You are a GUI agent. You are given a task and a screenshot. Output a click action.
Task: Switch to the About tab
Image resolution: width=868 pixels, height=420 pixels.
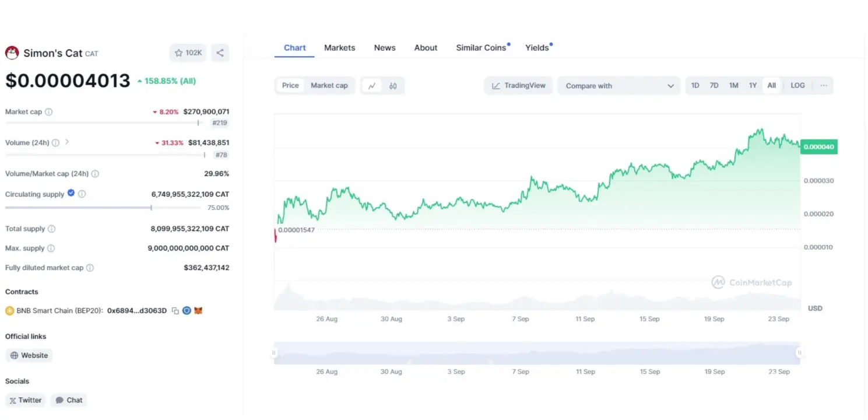pyautogui.click(x=426, y=48)
